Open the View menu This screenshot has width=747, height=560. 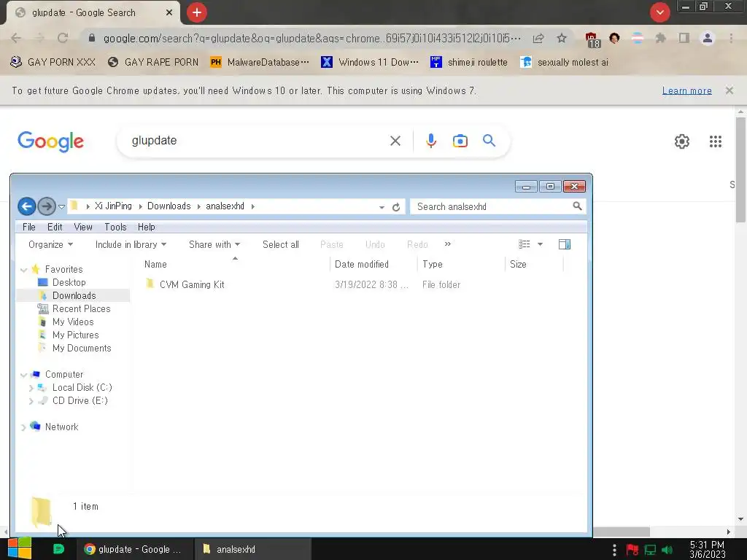coord(83,227)
